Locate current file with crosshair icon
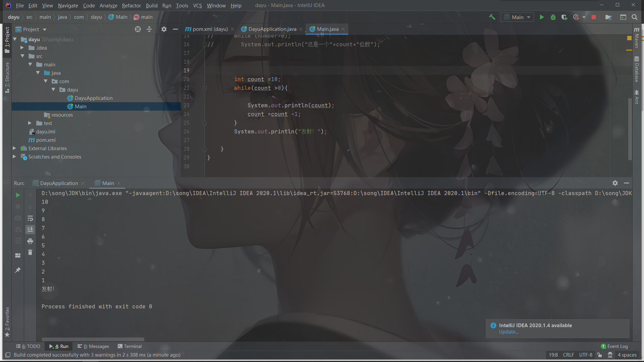The image size is (644, 362). (138, 29)
